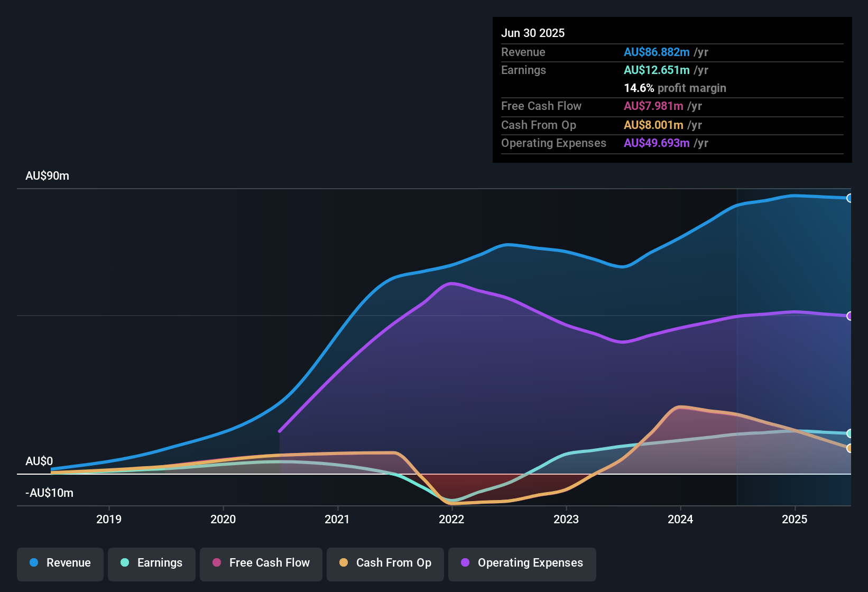Click the 14.6% profit margin text
Image resolution: width=868 pixels, height=592 pixels.
coord(675,88)
